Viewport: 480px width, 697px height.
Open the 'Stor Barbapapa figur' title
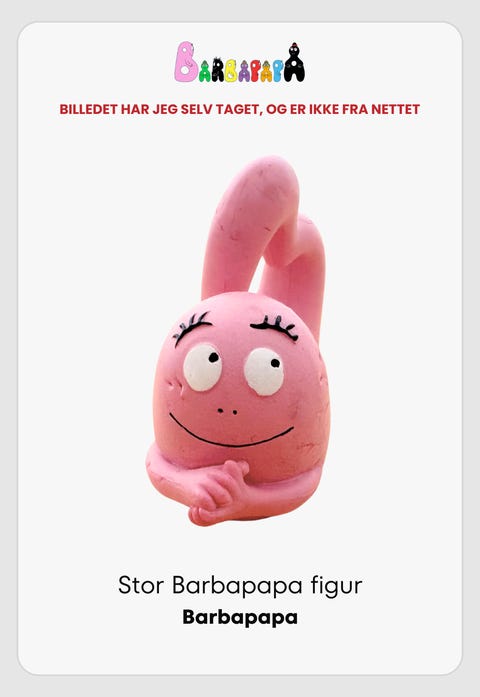coord(240,585)
